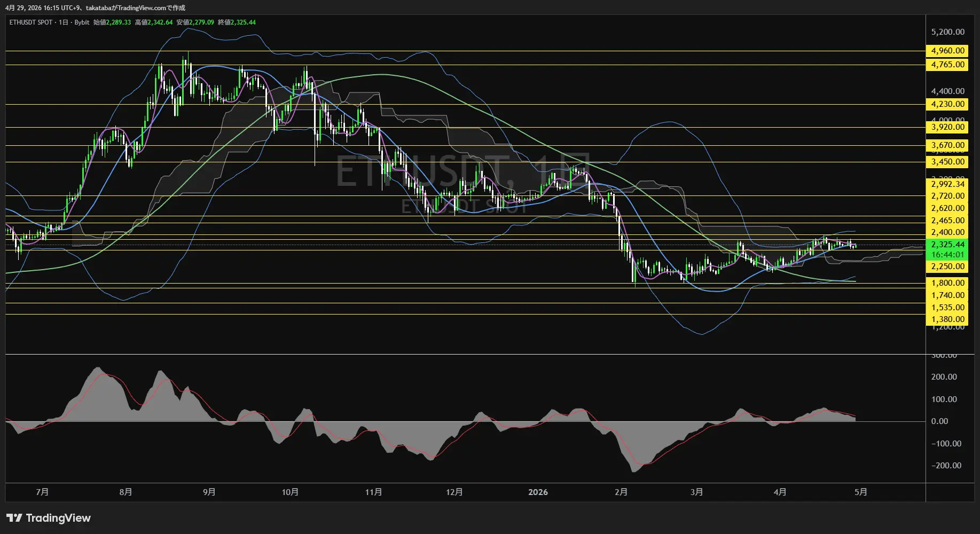The image size is (980, 534).
Task: Click the countdown timer 16:44:01 label
Action: pos(947,255)
